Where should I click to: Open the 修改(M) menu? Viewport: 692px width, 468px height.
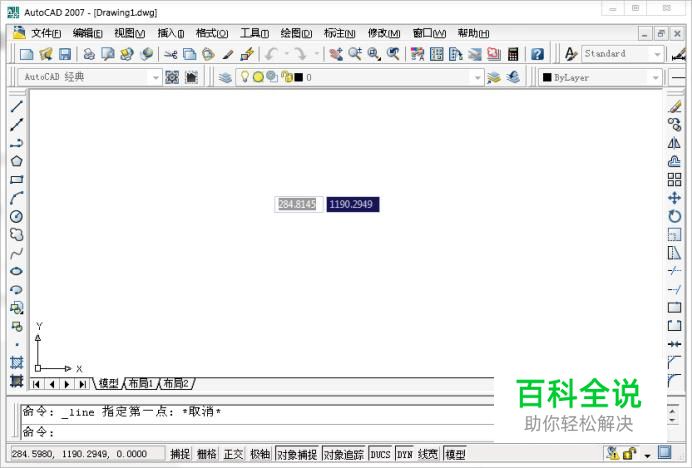point(384,33)
